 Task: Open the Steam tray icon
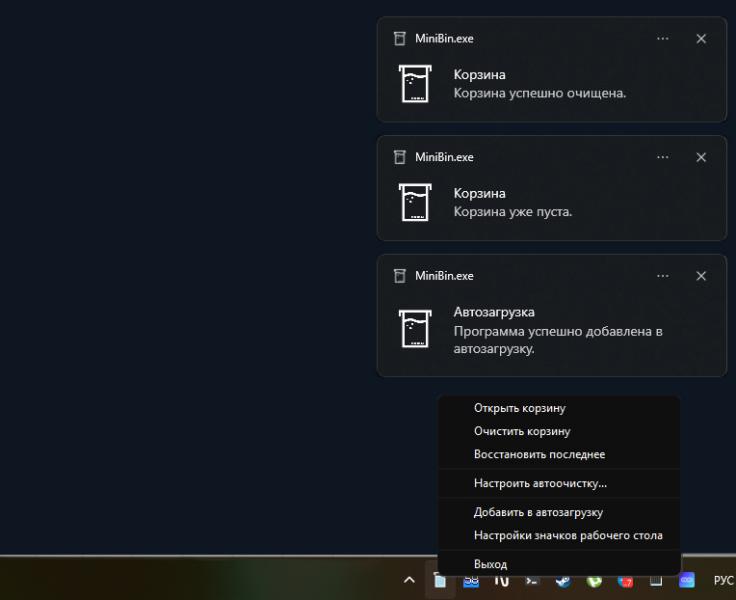[563, 581]
